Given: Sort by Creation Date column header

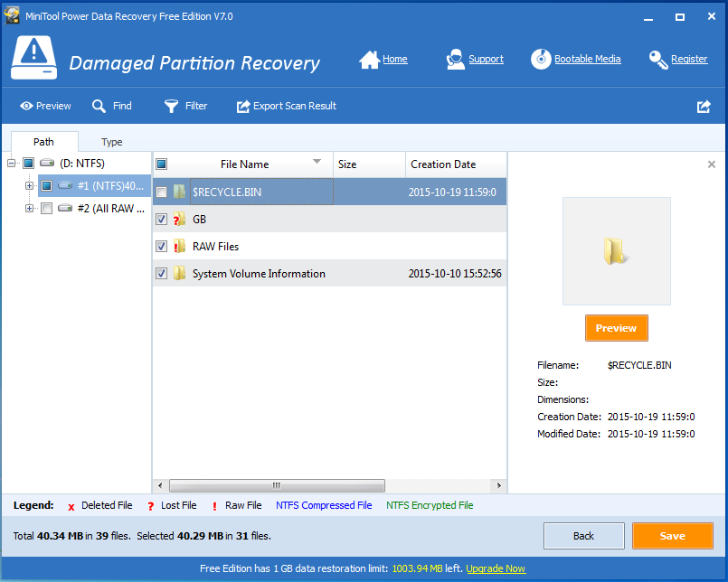Looking at the screenshot, I should pos(456,164).
